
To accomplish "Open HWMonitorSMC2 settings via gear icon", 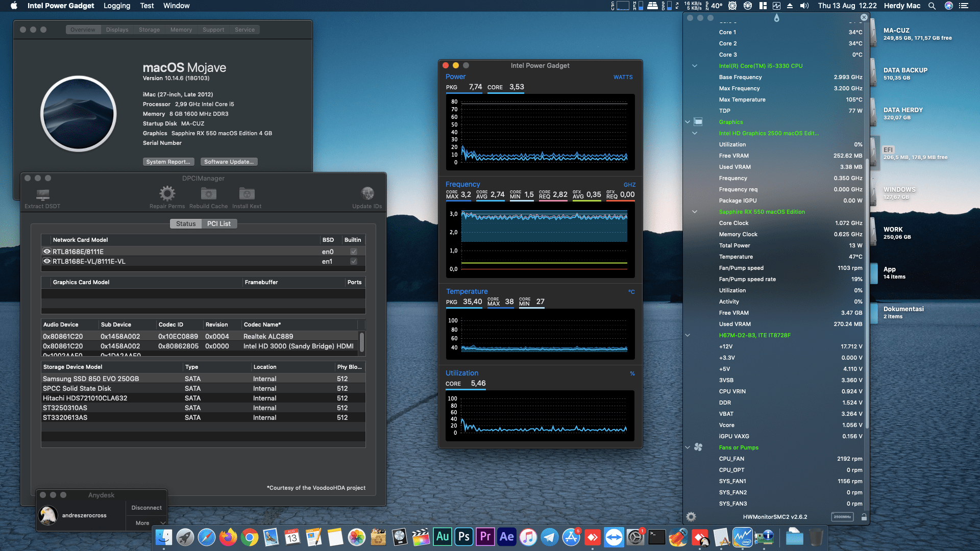I will coord(691,517).
